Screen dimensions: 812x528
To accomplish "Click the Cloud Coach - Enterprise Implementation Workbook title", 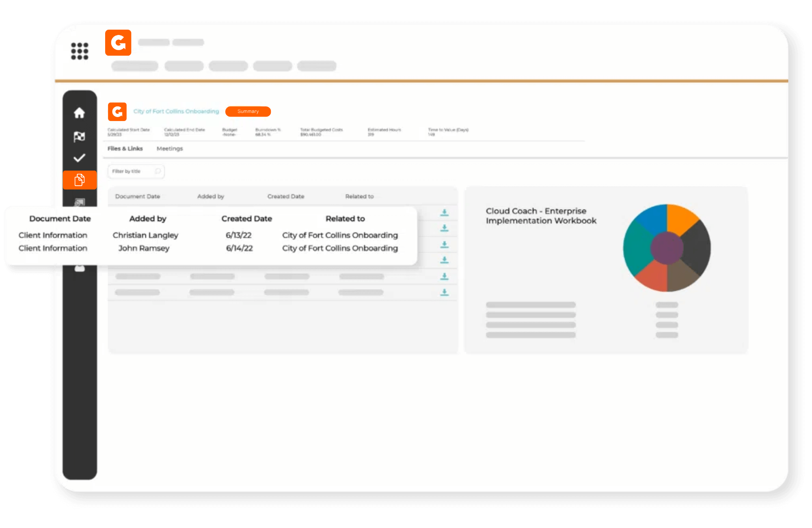I will tap(541, 216).
